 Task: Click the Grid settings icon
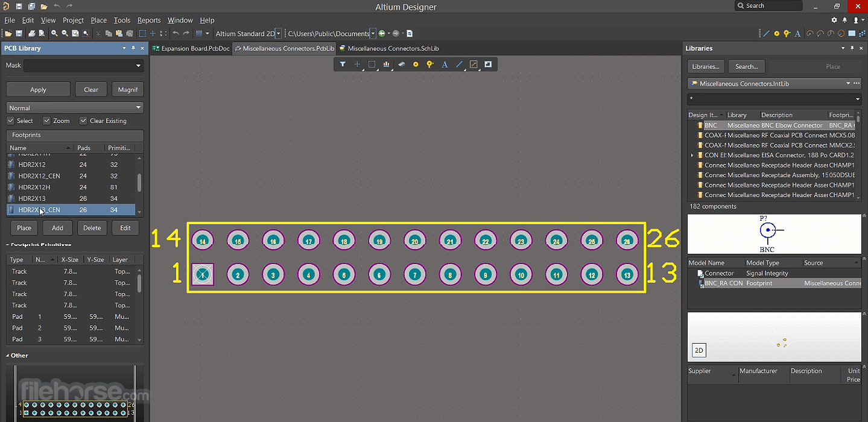198,34
